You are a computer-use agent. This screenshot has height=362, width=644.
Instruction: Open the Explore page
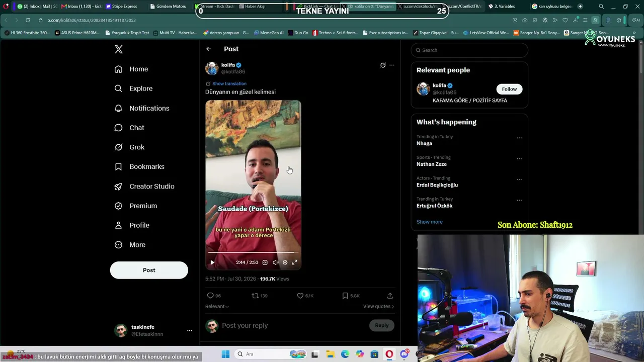point(133,88)
